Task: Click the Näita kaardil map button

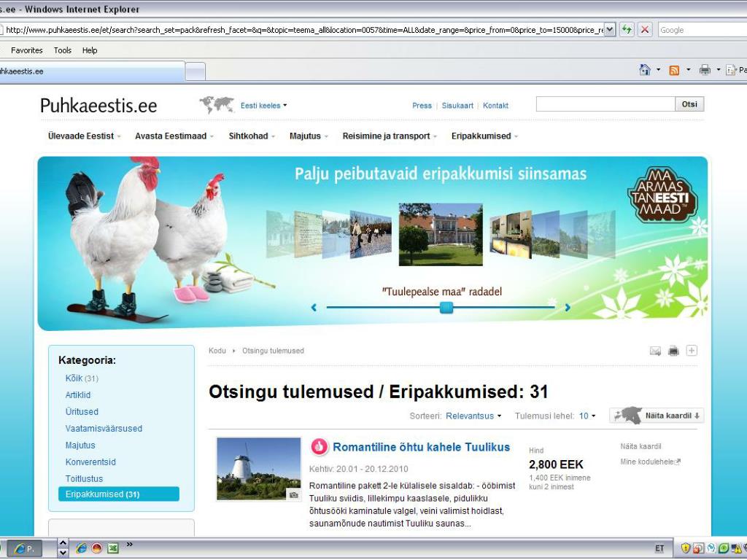Action: coord(657,415)
